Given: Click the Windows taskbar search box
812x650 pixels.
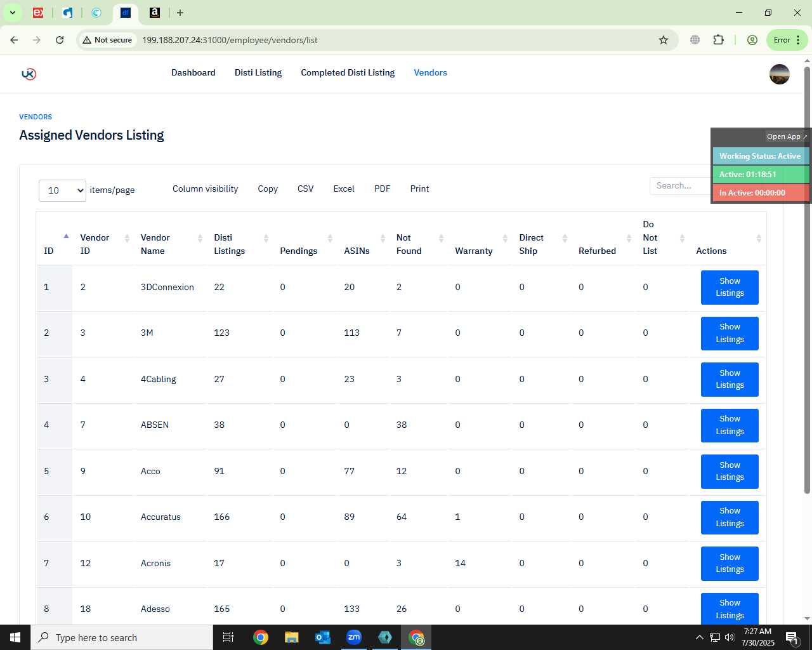Looking at the screenshot, I should (x=122, y=637).
